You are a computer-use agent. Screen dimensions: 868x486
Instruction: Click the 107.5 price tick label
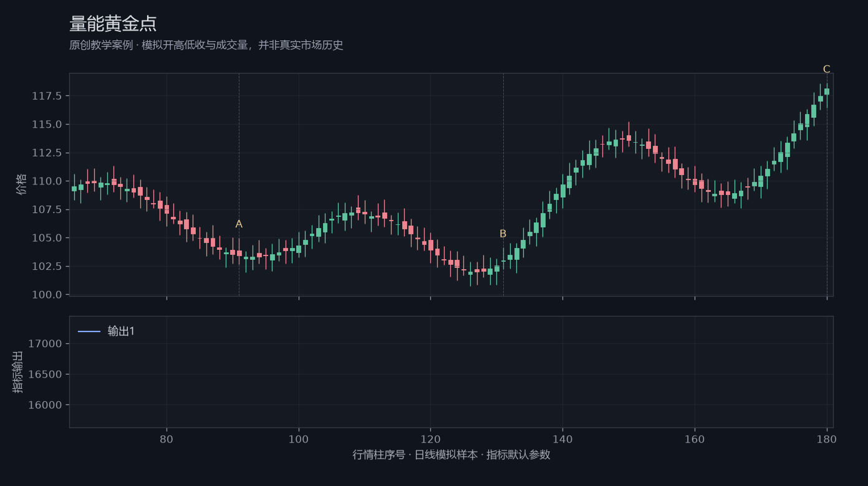pyautogui.click(x=47, y=209)
